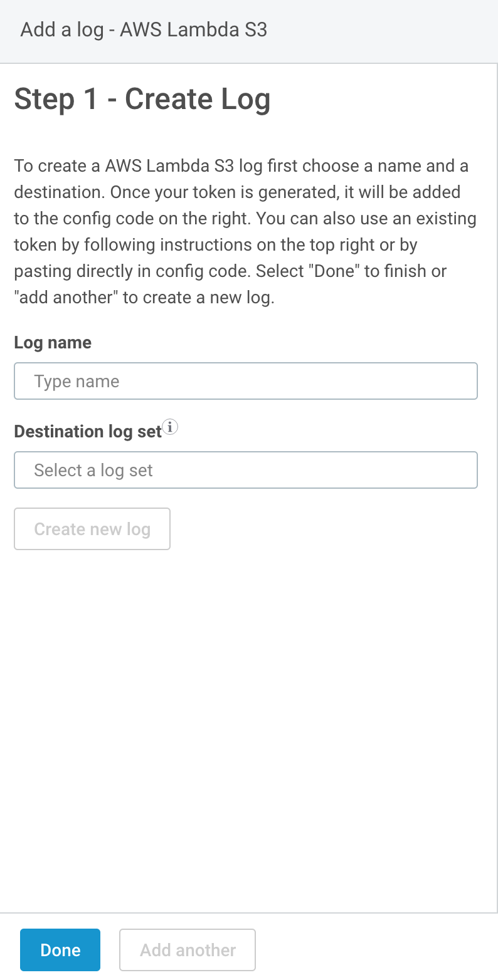This screenshot has width=498, height=980.
Task: Click the 'Destination log set' label text
Action: point(88,432)
